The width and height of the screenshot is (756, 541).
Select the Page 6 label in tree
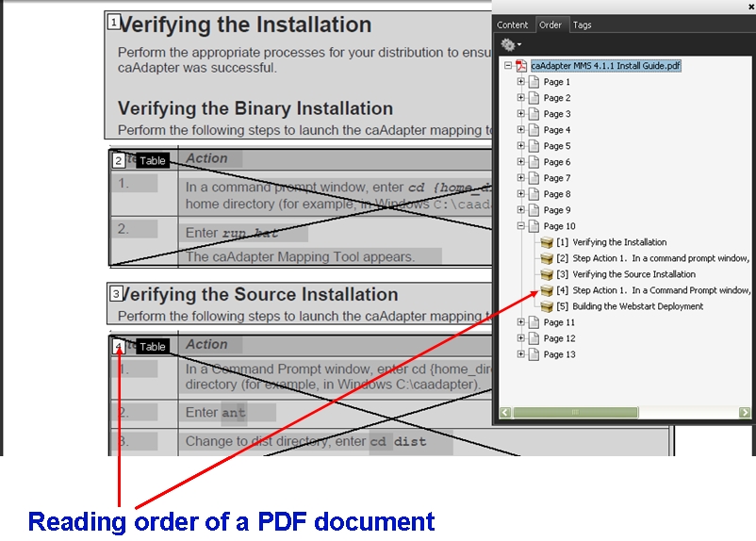tap(557, 162)
